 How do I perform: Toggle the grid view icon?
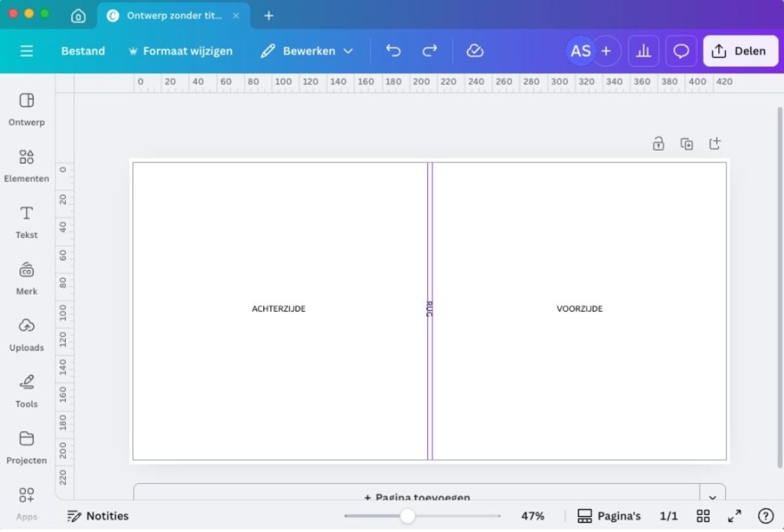coord(703,516)
